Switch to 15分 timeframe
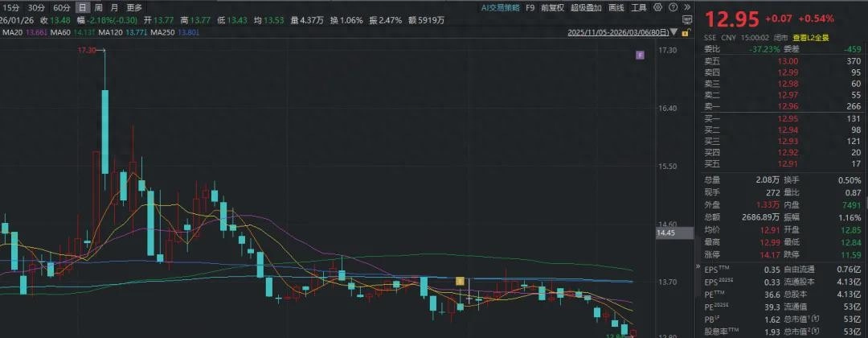868x338 pixels. 10,8
